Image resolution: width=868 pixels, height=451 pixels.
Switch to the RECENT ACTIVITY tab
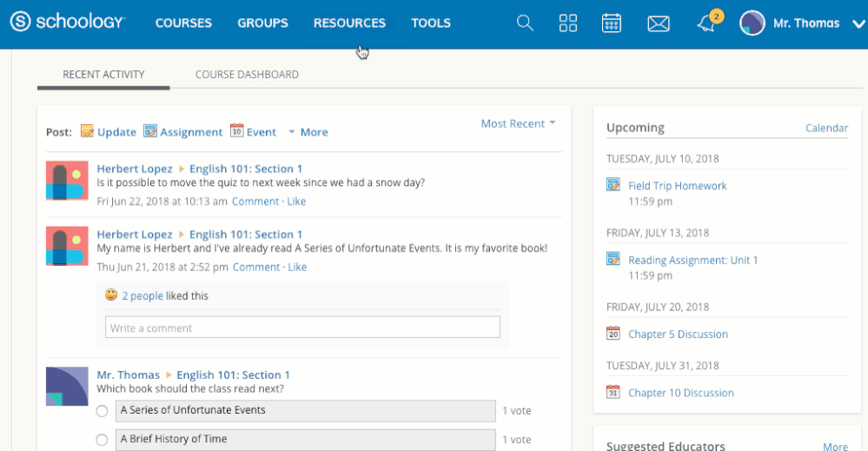point(103,74)
